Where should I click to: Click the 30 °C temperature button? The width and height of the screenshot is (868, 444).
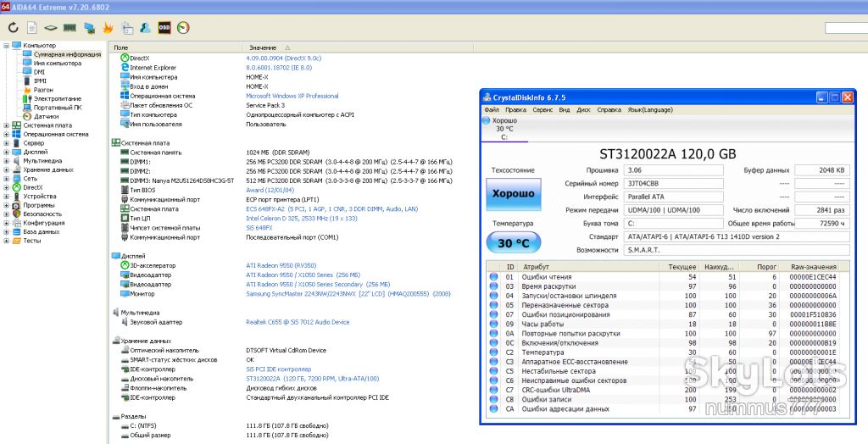[x=513, y=242]
